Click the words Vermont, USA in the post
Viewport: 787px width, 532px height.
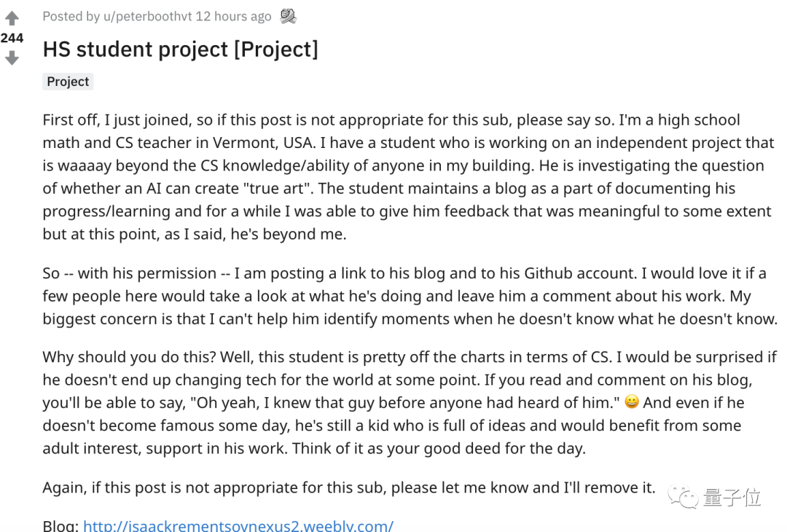264,143
